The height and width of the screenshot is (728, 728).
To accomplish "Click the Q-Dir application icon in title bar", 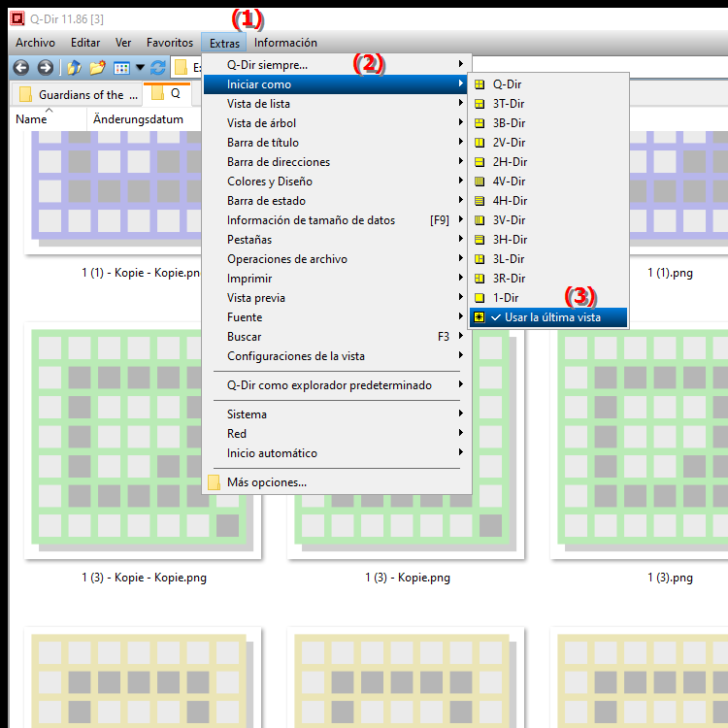I will tap(17, 18).
